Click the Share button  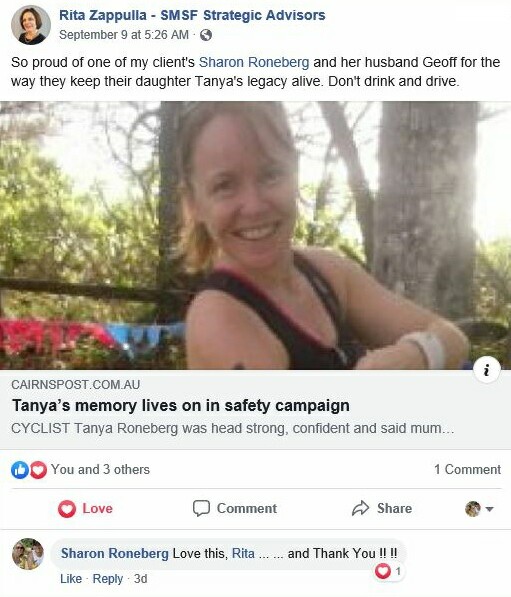[382, 509]
